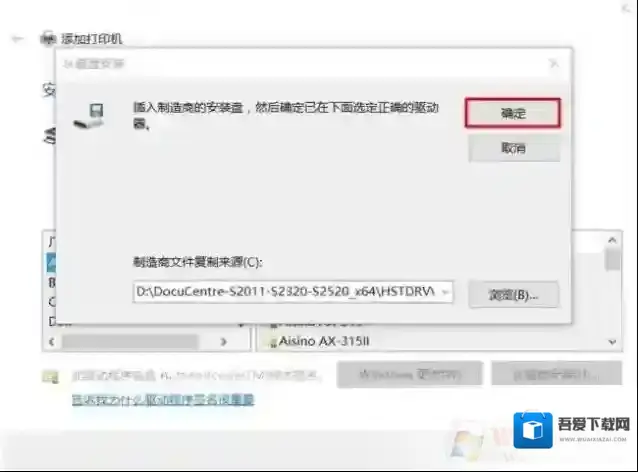The height and width of the screenshot is (472, 638).
Task: Click the 吾爱下载网 blue cube logo
Action: 533,431
